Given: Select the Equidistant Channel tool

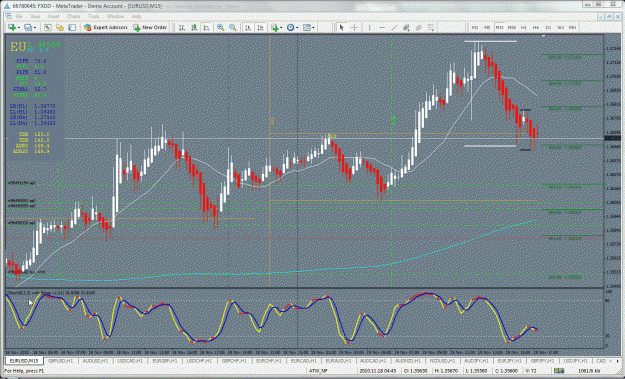Looking at the screenshot, I should (x=406, y=27).
